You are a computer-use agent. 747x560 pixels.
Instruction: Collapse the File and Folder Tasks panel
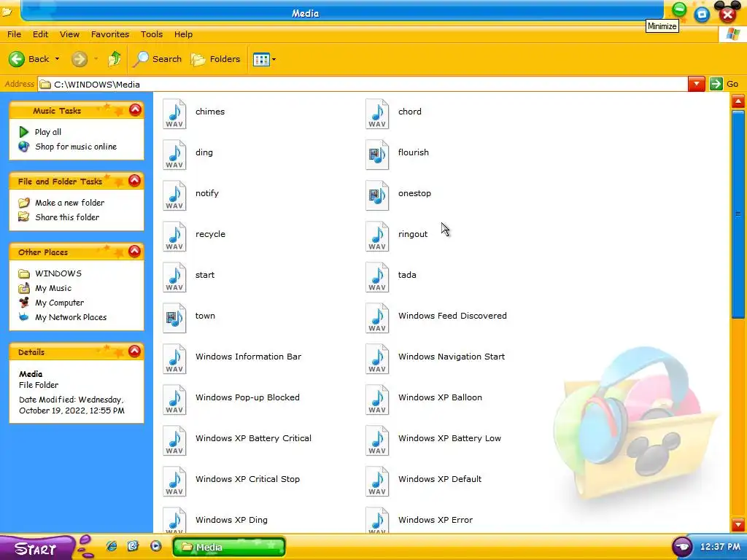coord(135,181)
